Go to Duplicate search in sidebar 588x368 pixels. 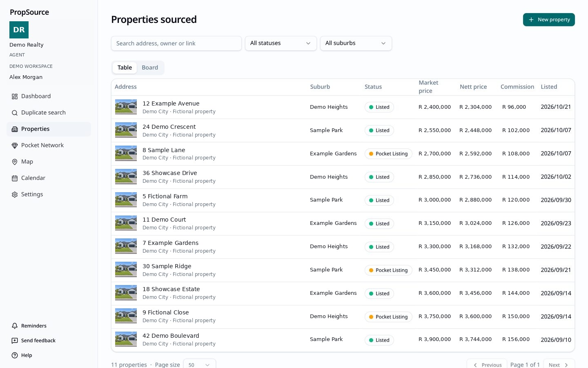(49, 113)
